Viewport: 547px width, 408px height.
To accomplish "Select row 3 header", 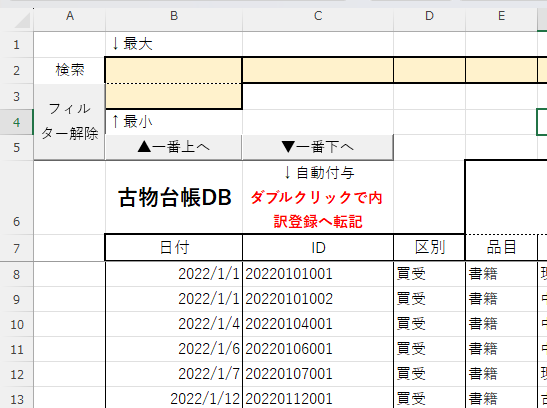I will tap(16, 97).
